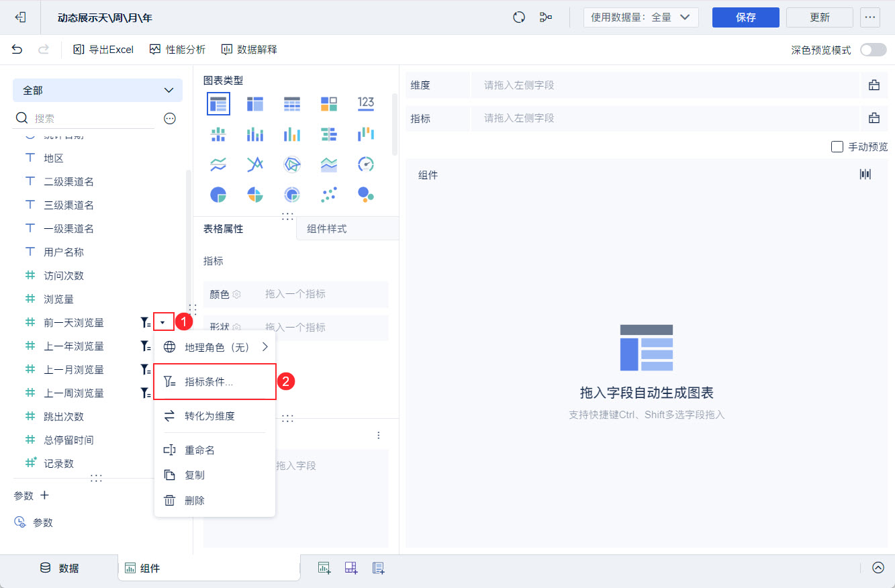Screen dimensions: 895x588
Task: Click the briefcase icon in the 指标 row
Action: [x=874, y=118]
